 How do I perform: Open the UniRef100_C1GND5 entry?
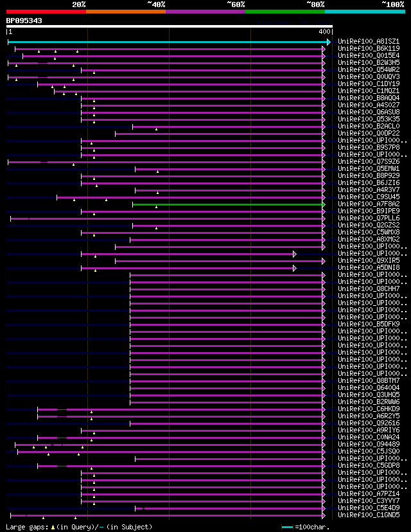point(369,515)
